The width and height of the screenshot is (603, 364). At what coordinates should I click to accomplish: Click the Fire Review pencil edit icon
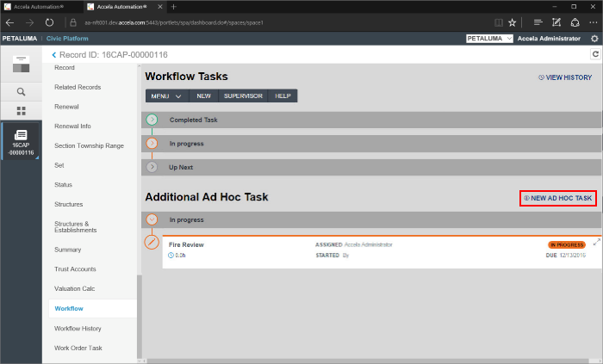[152, 243]
